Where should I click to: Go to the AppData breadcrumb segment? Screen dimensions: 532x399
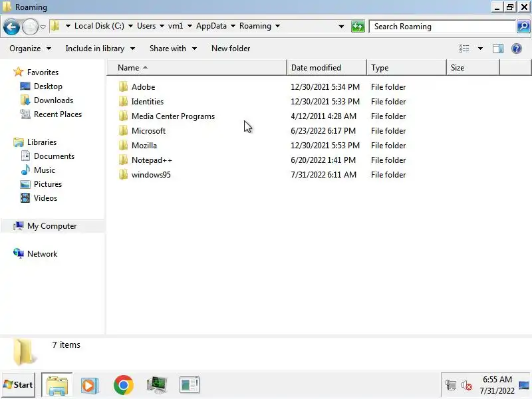tap(211, 26)
